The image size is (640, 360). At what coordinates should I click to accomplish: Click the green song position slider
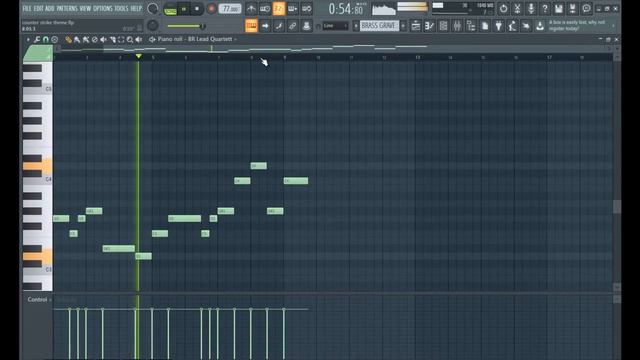(186, 26)
